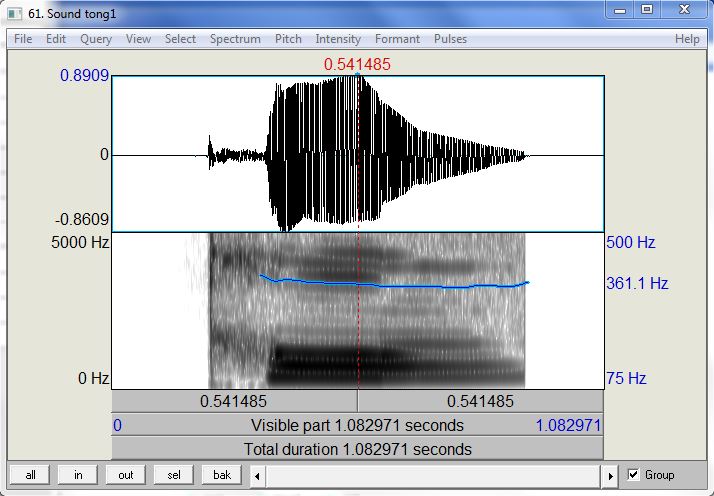
Task: Play the Visible part 1.082971 seconds bar
Action: (x=357, y=425)
